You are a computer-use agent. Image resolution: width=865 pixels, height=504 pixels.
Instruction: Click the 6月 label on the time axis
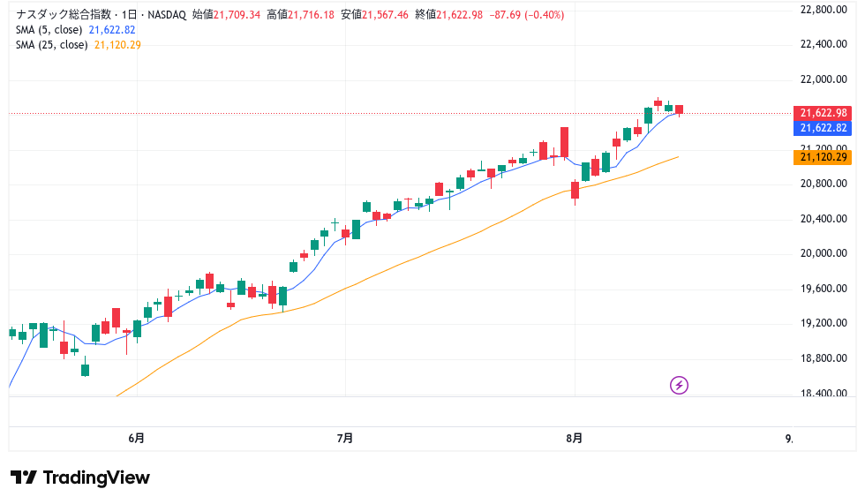tap(136, 438)
